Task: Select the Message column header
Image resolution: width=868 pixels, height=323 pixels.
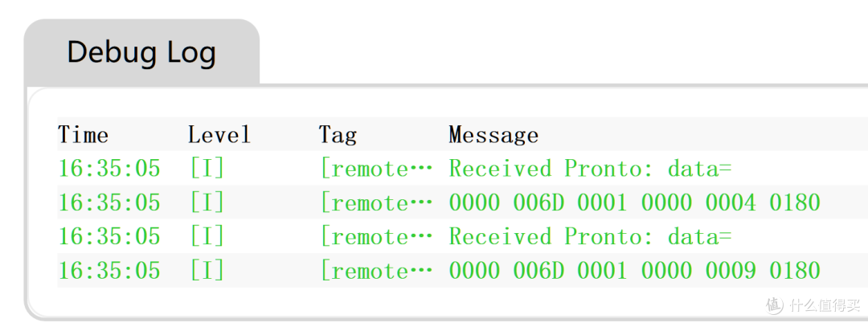Action: click(x=493, y=134)
